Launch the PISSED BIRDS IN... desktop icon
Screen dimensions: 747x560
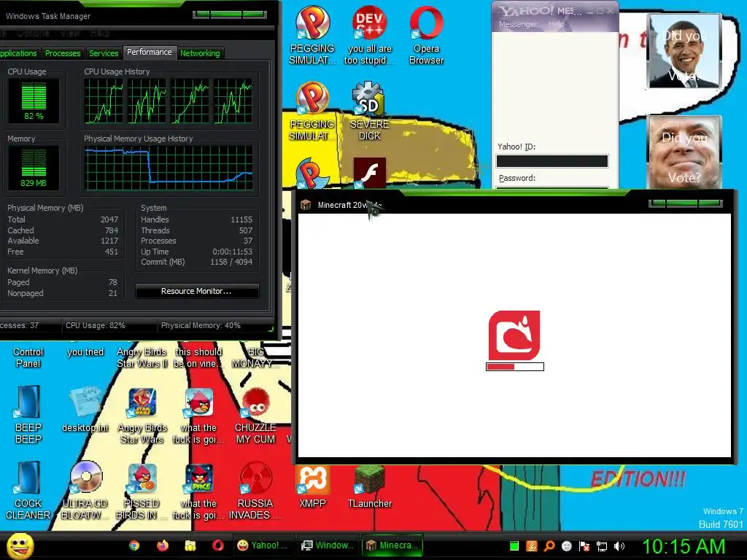click(x=142, y=478)
